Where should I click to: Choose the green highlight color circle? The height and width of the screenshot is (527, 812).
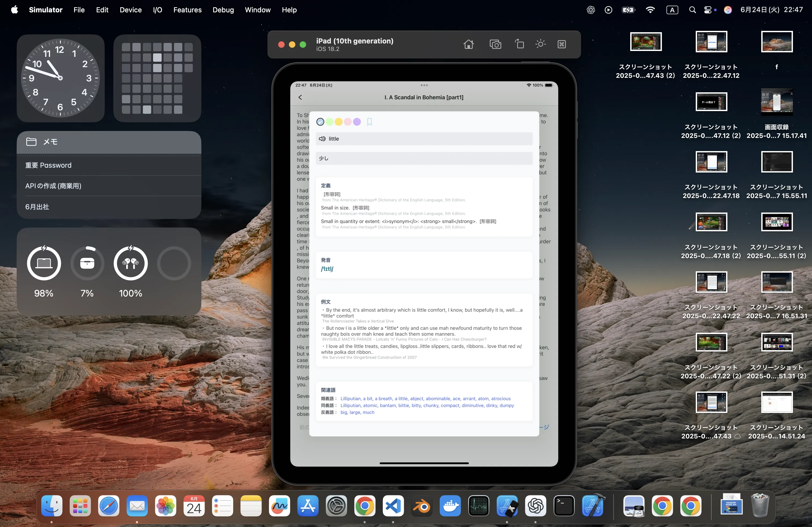pos(329,122)
